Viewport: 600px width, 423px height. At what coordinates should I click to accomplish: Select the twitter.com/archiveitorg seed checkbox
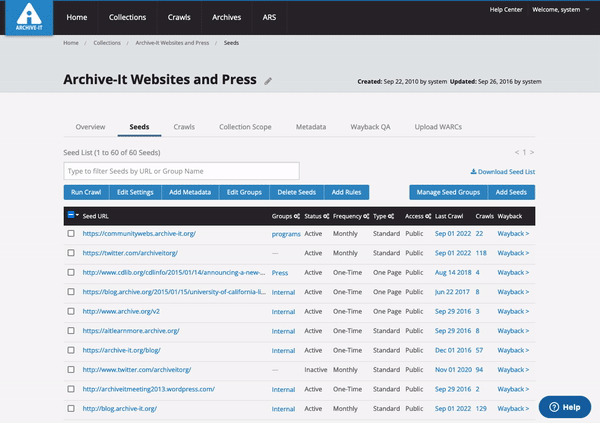pos(71,253)
